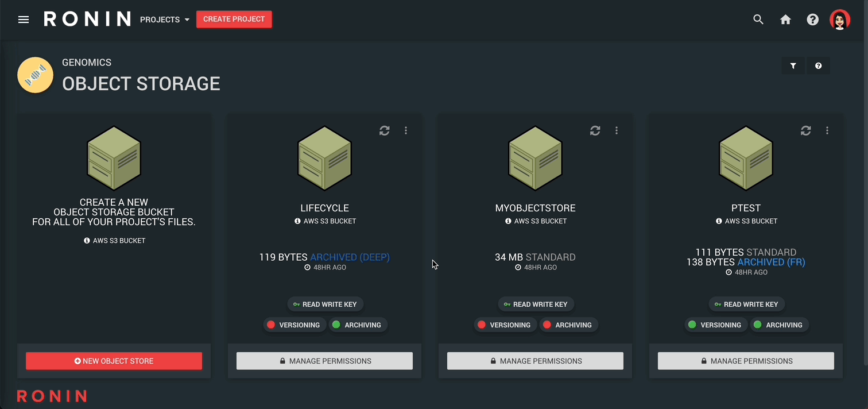Open the user avatar menu

[x=840, y=20]
